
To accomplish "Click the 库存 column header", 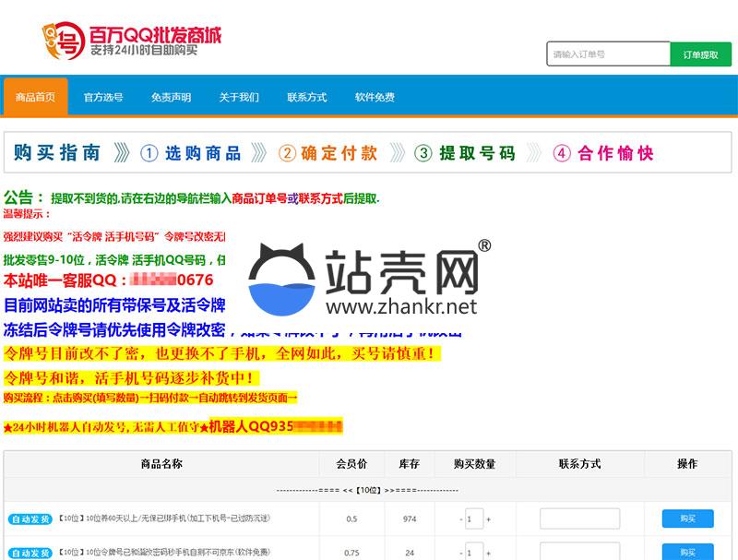I will point(410,464).
